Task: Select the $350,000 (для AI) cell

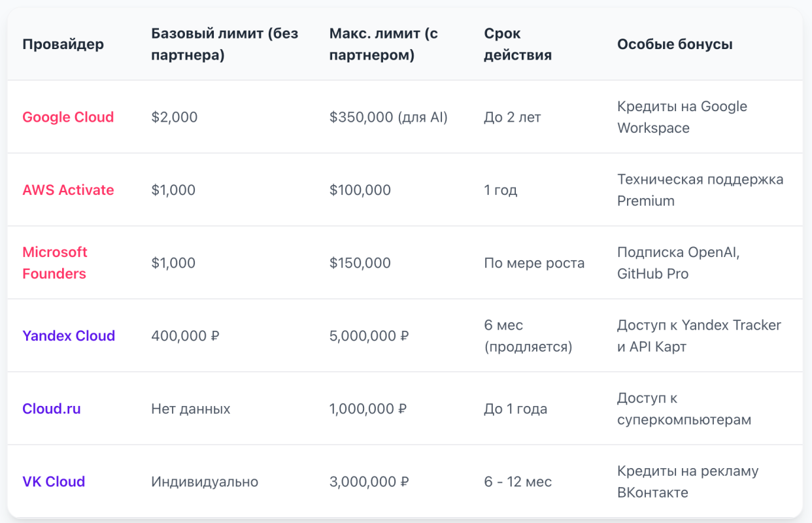Action: 388,118
